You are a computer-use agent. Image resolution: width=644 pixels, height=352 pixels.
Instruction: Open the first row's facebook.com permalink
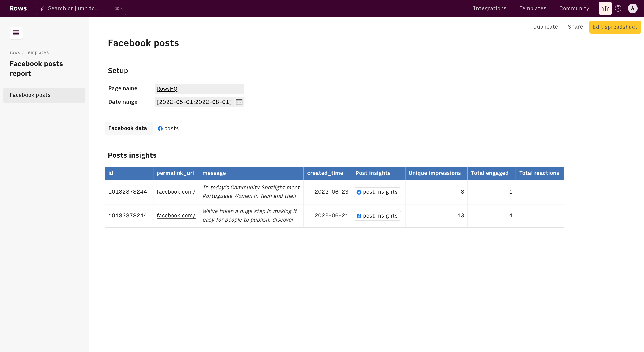[x=176, y=192]
